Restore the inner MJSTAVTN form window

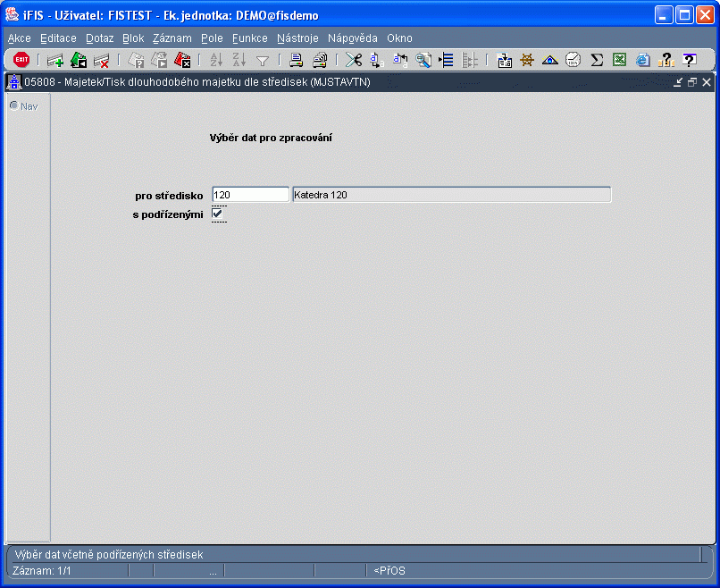pyautogui.click(x=692, y=82)
